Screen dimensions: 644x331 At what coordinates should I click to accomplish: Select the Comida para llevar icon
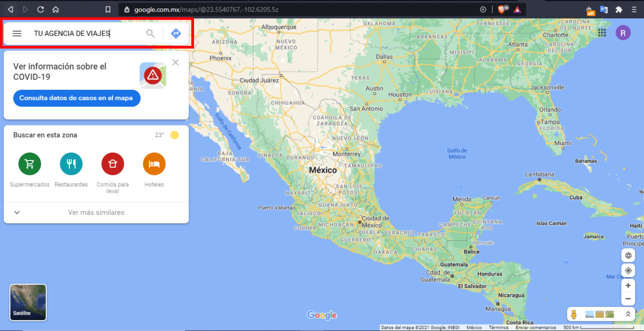pos(113,164)
